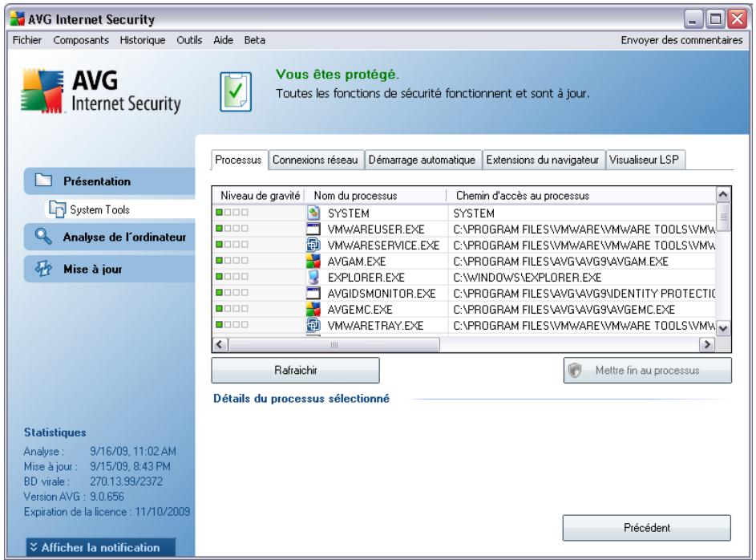This screenshot has height=560, width=756.
Task: Select the AVGIDSMONITOR.EXE process name
Action: point(382,294)
